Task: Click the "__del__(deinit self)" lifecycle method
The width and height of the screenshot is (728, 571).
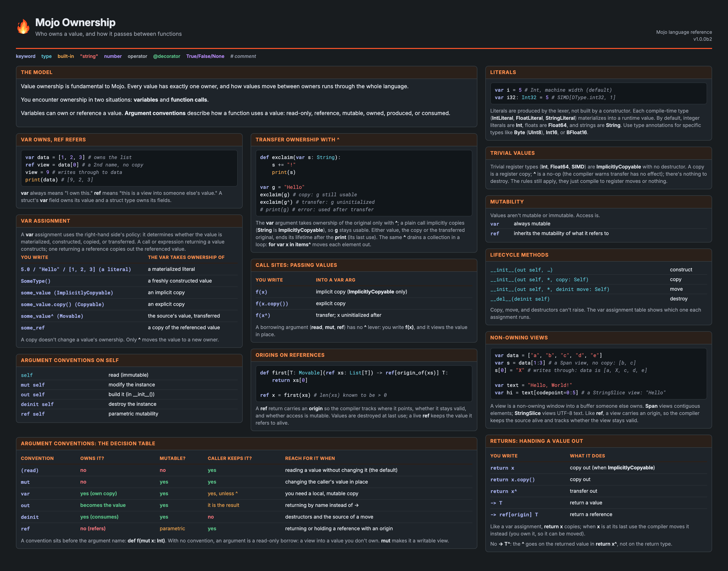Action: 520,299
